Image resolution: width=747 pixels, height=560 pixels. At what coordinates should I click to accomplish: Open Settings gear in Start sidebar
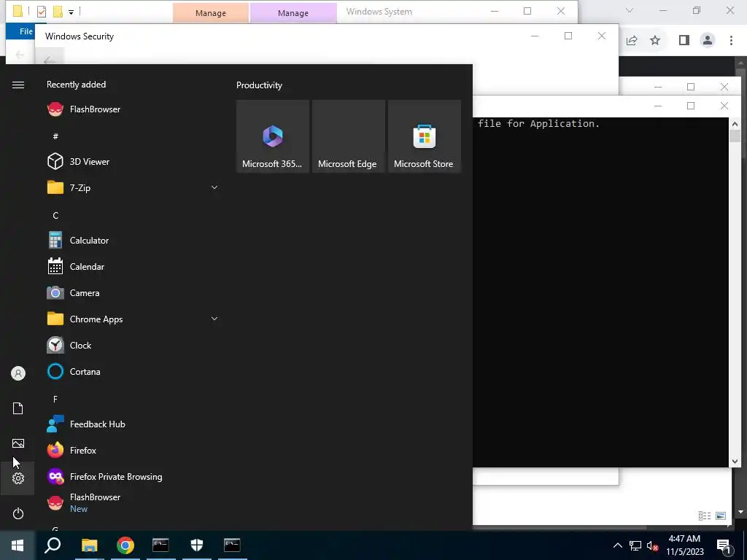point(18,478)
